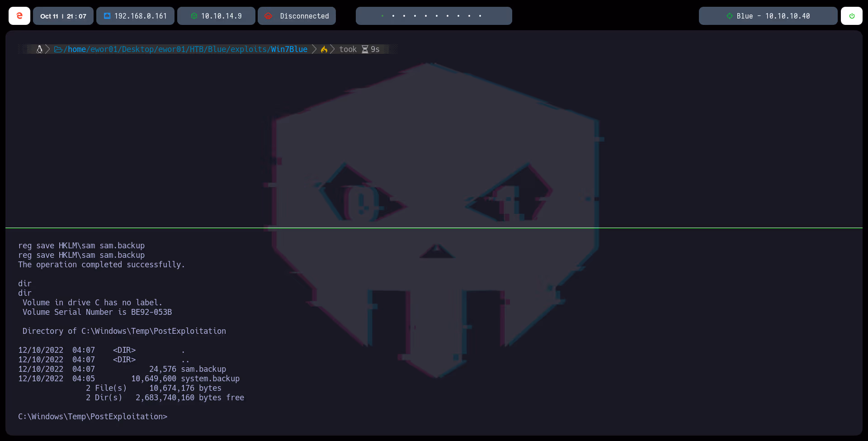Click the chevron after the Win7Blue path

(314, 49)
